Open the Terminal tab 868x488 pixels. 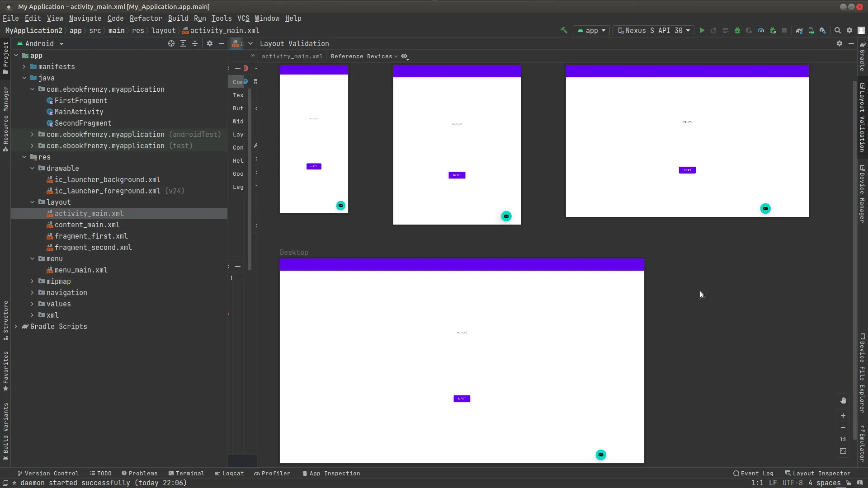coord(186,473)
